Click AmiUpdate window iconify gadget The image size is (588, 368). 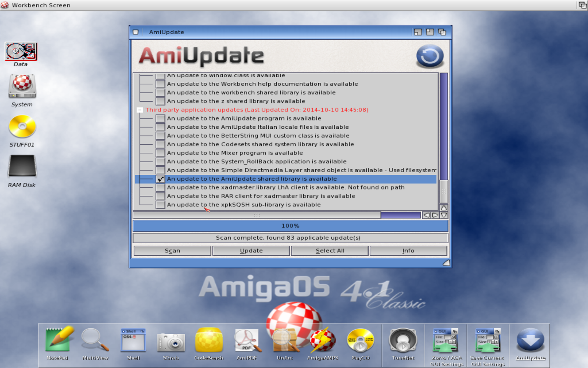pos(418,32)
